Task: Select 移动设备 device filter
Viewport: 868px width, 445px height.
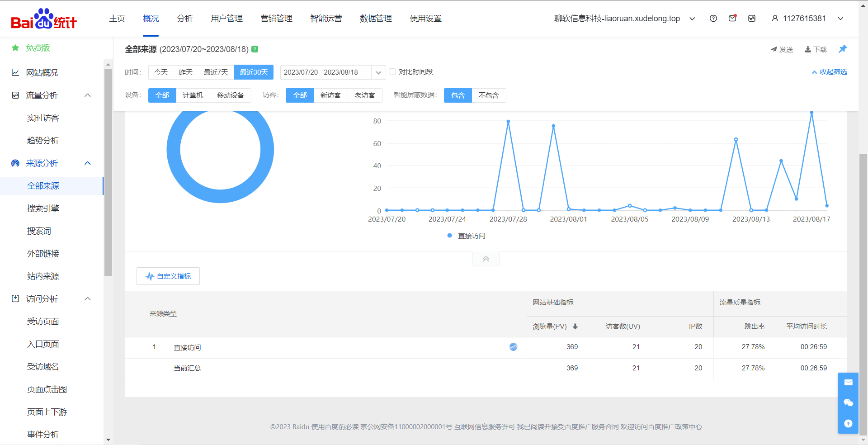Action: pos(231,95)
